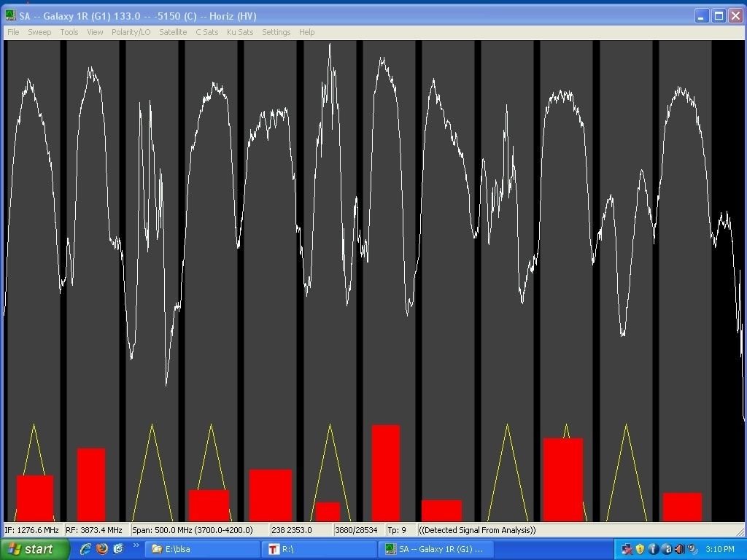This screenshot has height=560, width=747.
Task: Launch Internet Explorer from quick launch
Action: click(85, 549)
